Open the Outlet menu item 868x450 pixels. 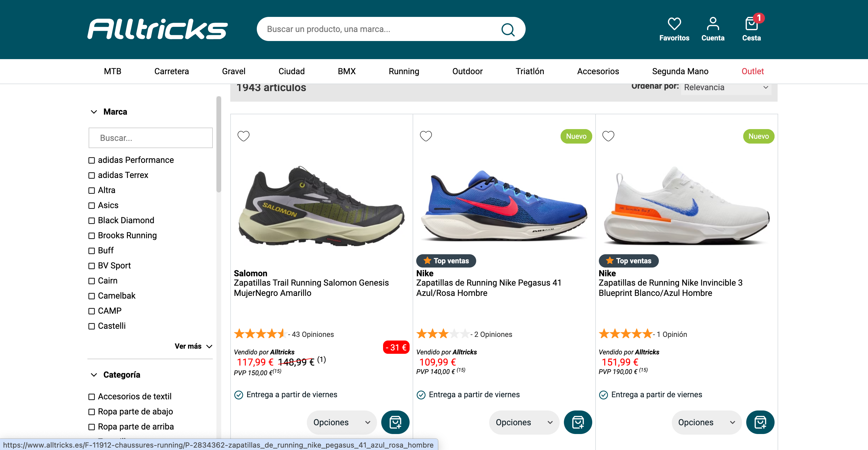[752, 71]
